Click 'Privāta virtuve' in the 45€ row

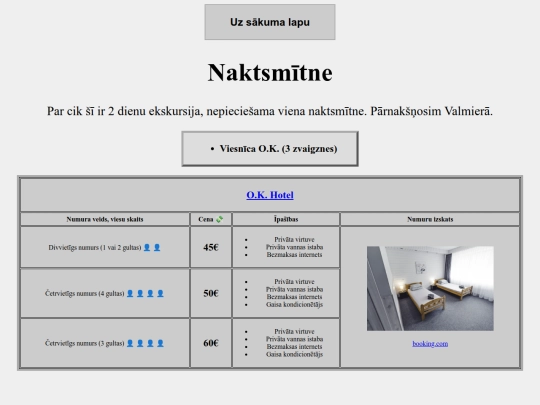pos(294,239)
